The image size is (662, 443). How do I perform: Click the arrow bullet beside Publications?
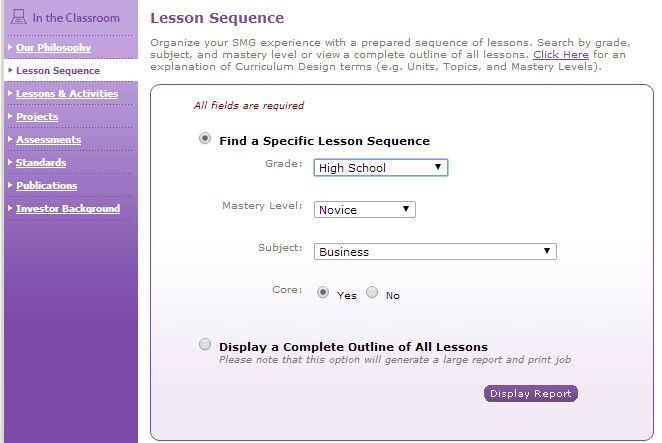tap(10, 185)
